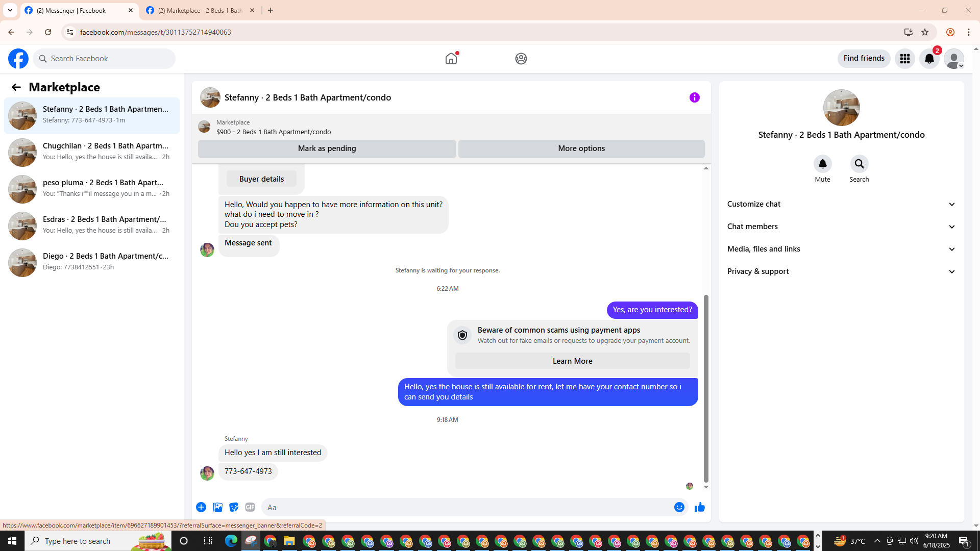980x551 pixels.
Task: Launch Microsoft Edge from the taskbar
Action: (x=231, y=541)
